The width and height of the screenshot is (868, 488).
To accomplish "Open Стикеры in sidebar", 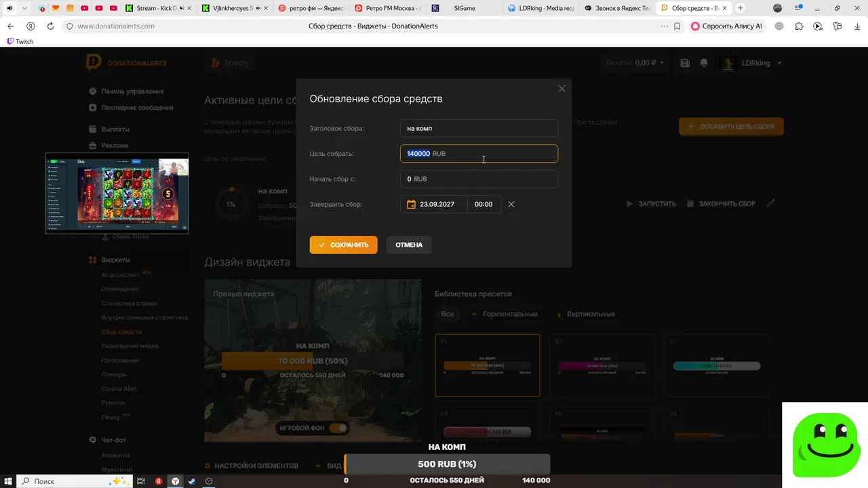I will (x=114, y=374).
